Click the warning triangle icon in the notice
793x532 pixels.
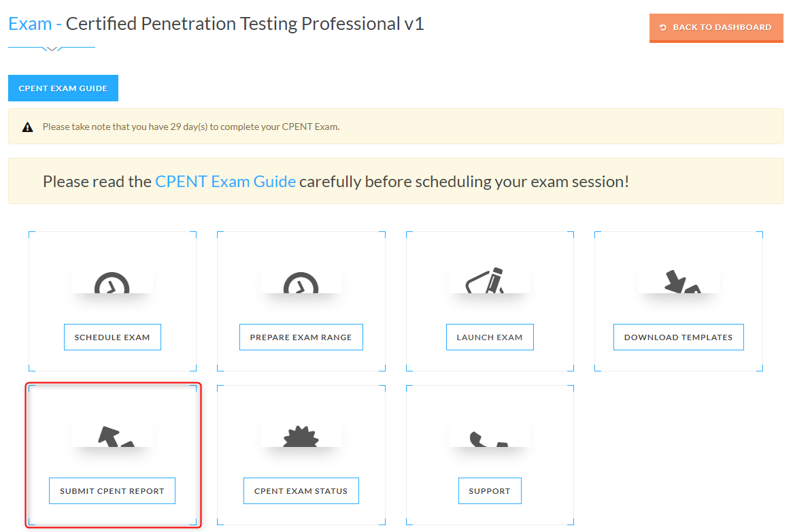pyautogui.click(x=27, y=127)
